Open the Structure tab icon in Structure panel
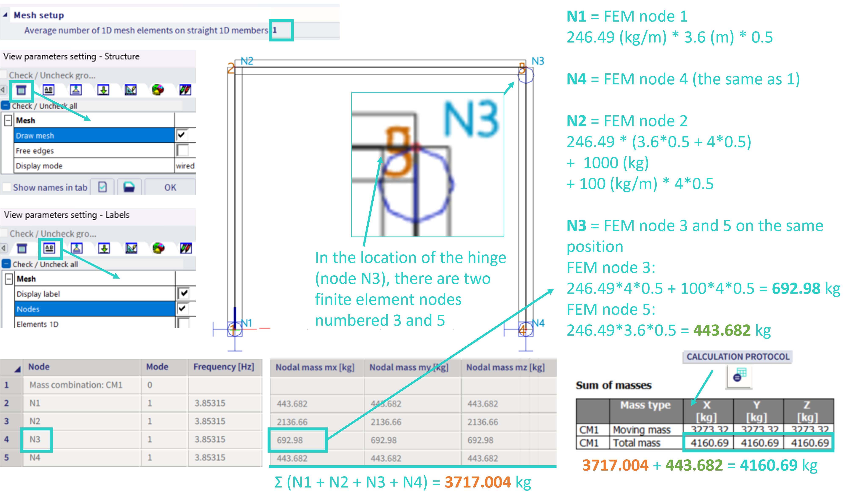 click(21, 90)
